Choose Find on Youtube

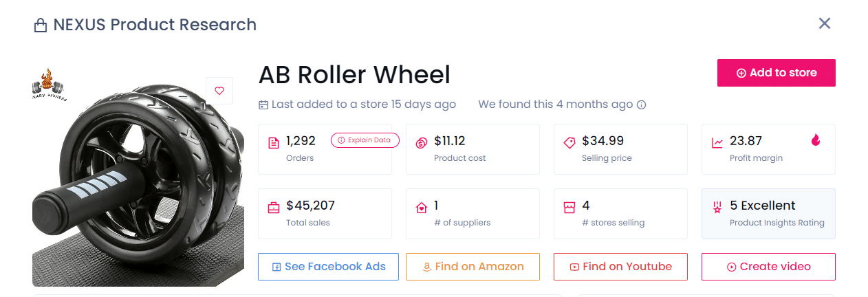click(x=620, y=267)
